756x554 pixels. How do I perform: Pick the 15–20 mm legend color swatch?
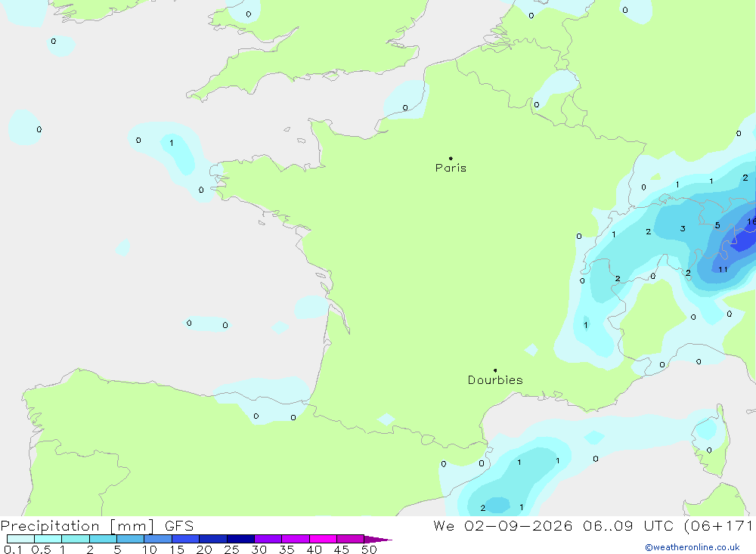click(x=186, y=539)
